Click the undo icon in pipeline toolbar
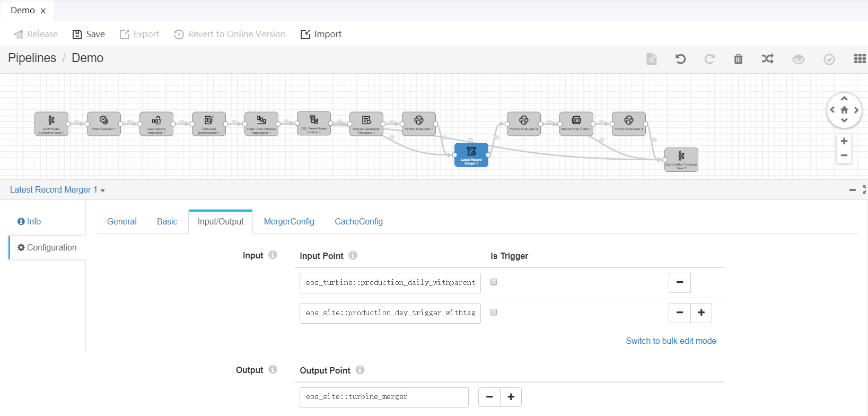This screenshot has width=868, height=416. (680, 59)
